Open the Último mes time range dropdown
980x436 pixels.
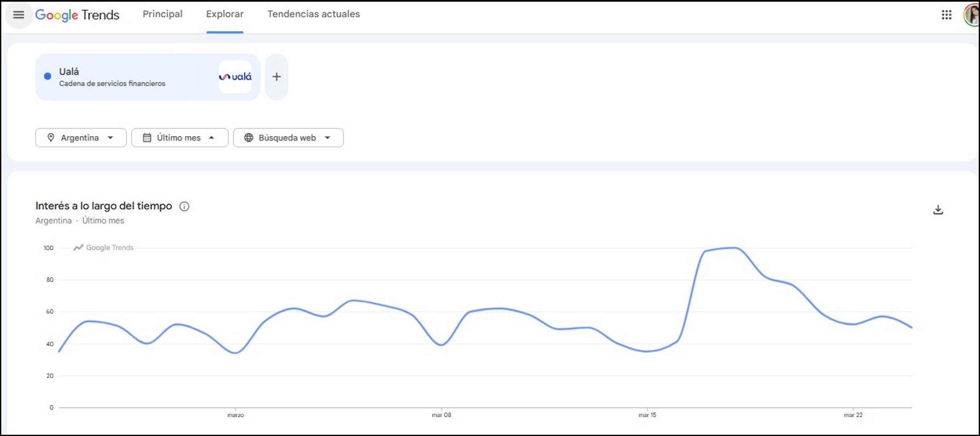pos(180,138)
